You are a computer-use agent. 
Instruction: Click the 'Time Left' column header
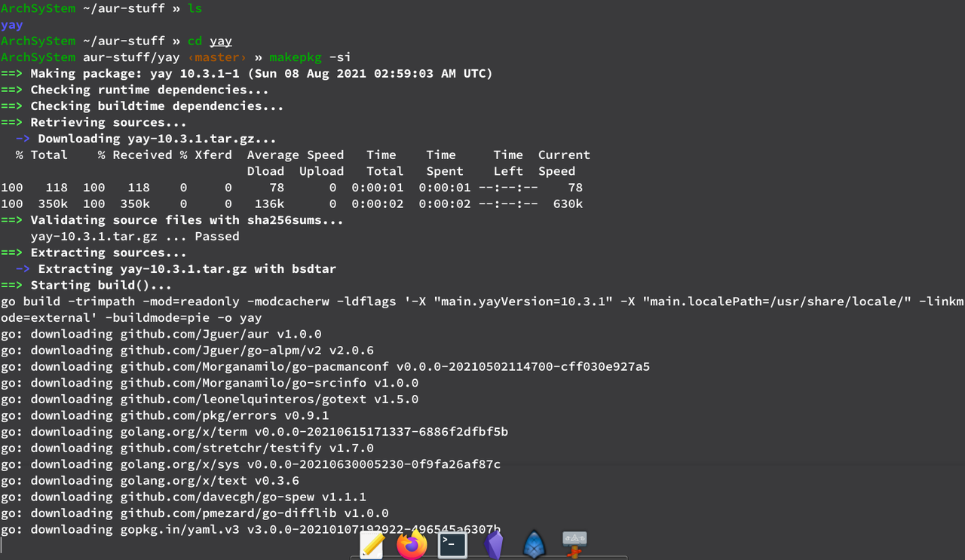[x=508, y=163]
